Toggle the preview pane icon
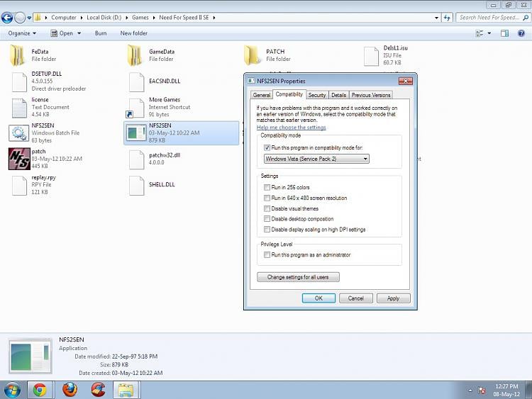 click(504, 33)
